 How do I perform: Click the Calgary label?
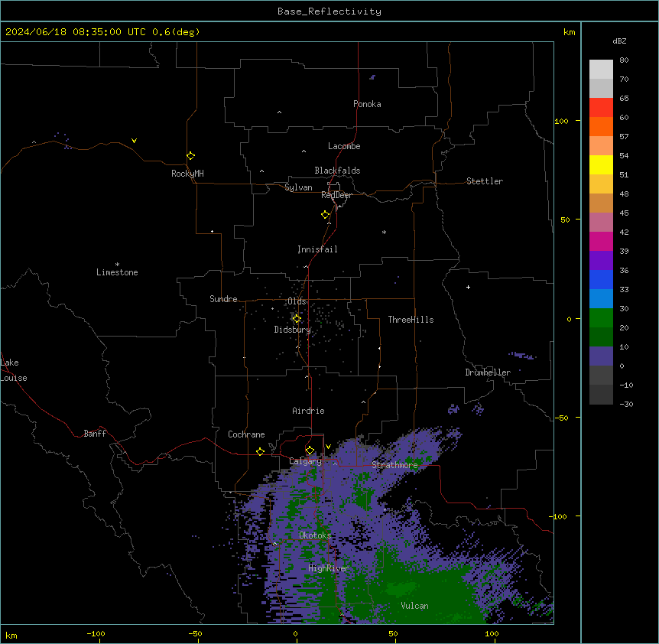click(x=306, y=461)
